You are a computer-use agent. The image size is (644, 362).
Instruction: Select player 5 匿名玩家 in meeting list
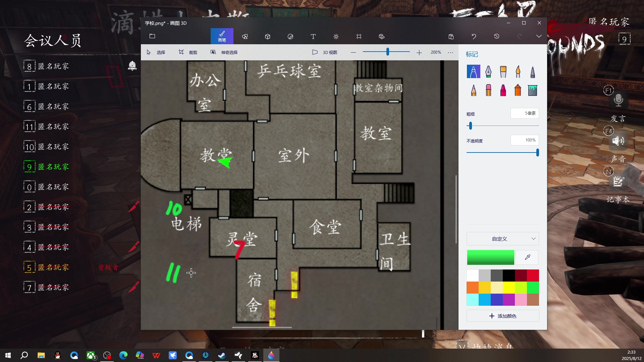coord(46,267)
